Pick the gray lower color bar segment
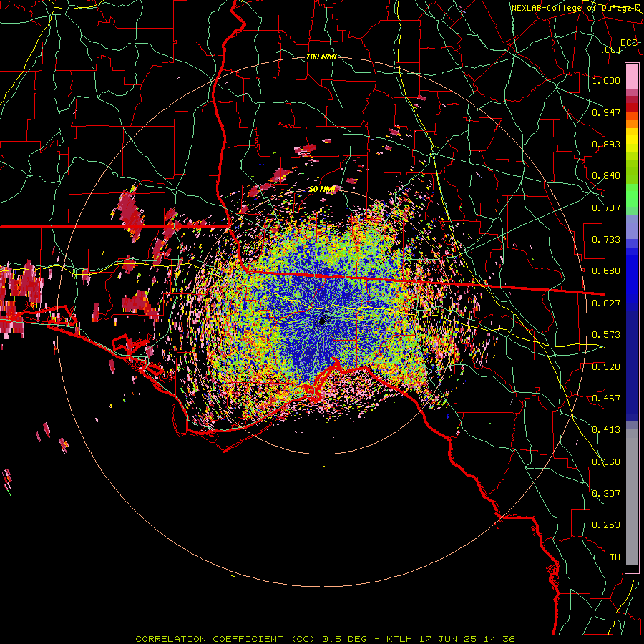This screenshot has height=644, width=644. coord(632,497)
